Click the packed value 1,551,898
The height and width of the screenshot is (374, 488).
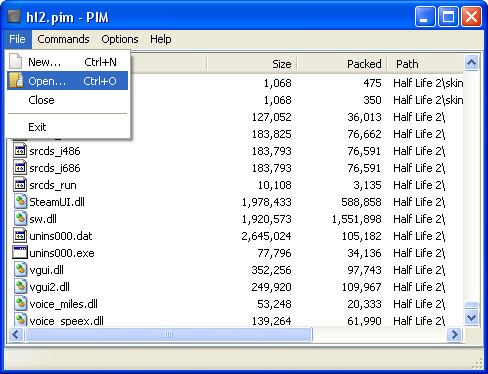pyautogui.click(x=356, y=219)
